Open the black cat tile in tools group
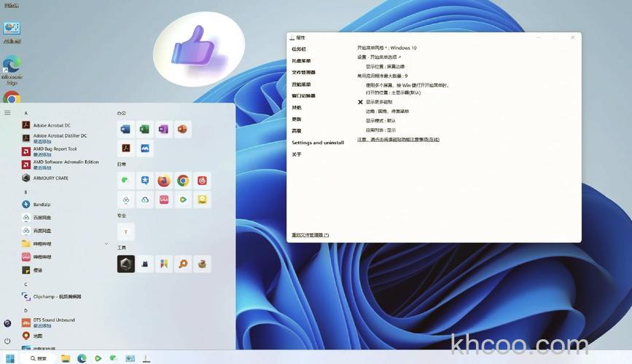Screen dimensions: 632x364 (x=145, y=264)
